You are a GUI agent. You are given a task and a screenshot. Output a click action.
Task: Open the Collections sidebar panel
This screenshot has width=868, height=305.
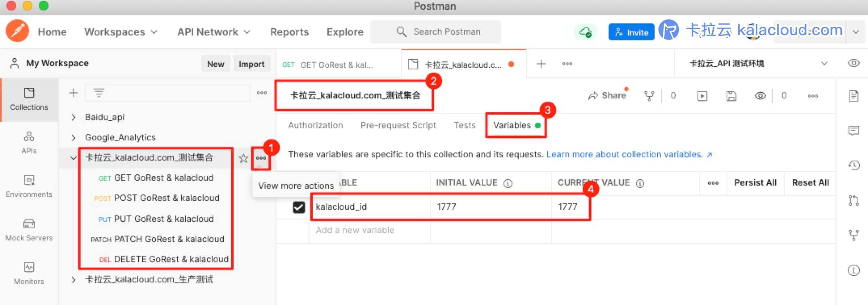[x=29, y=99]
